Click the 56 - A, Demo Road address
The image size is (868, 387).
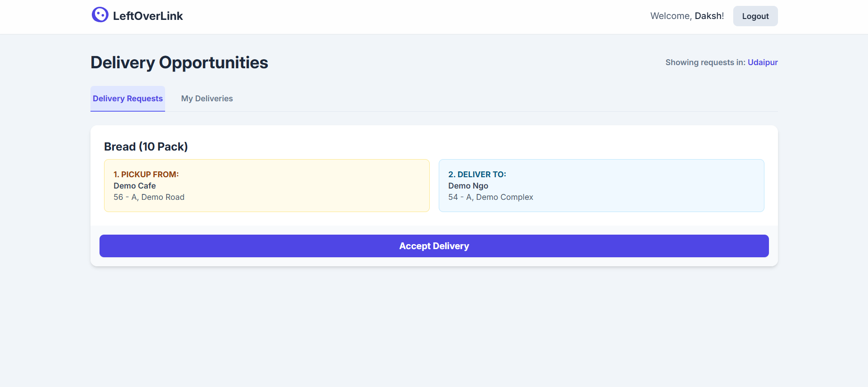coord(149,197)
